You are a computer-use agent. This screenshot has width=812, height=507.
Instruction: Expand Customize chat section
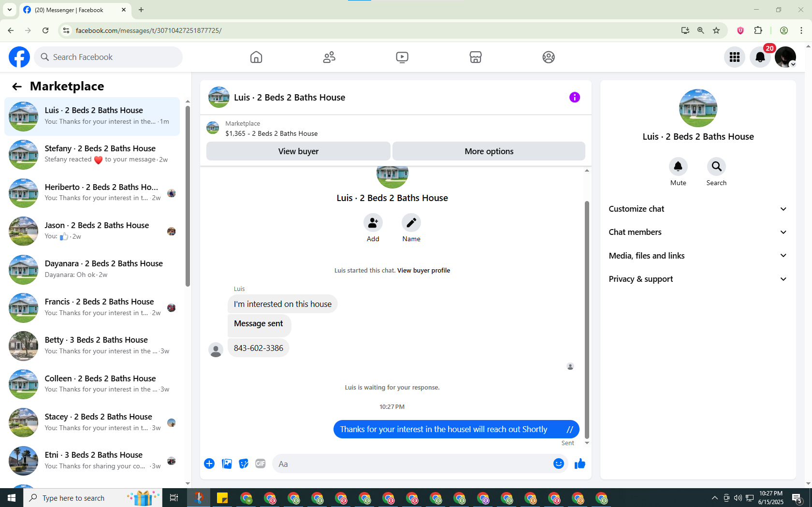click(698, 209)
